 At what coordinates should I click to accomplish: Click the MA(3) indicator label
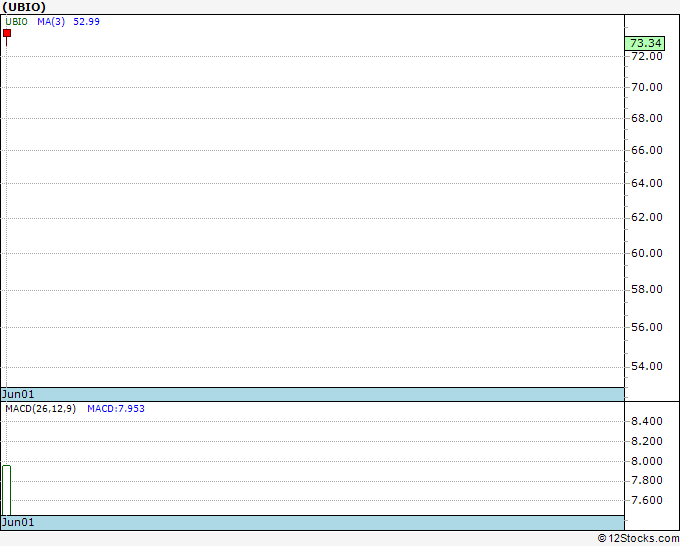[51, 22]
